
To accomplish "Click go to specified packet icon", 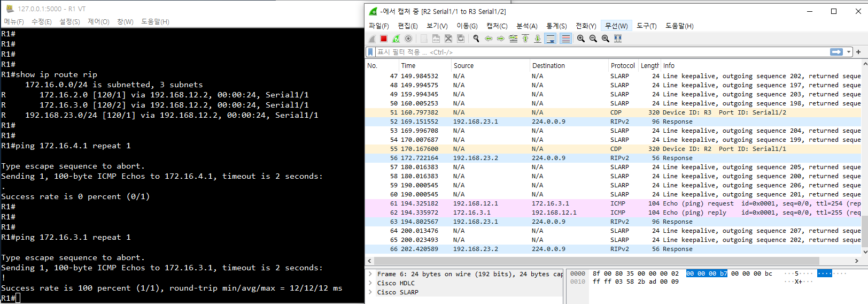I will tap(513, 39).
